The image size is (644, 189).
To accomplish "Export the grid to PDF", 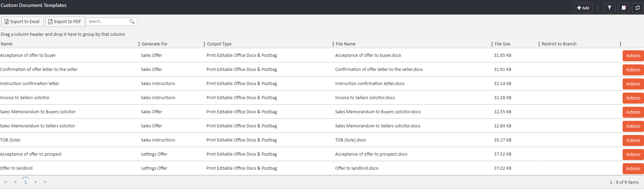I will click(x=65, y=22).
